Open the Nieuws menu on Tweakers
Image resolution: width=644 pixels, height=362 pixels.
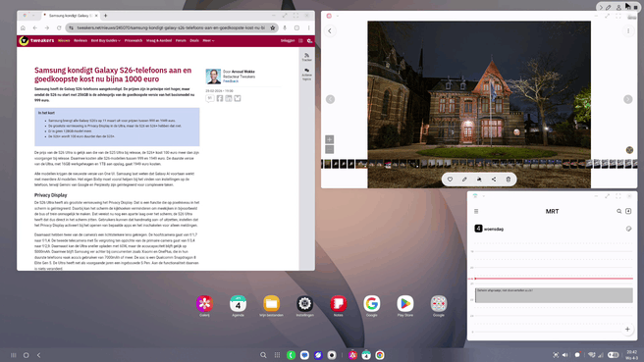64,40
